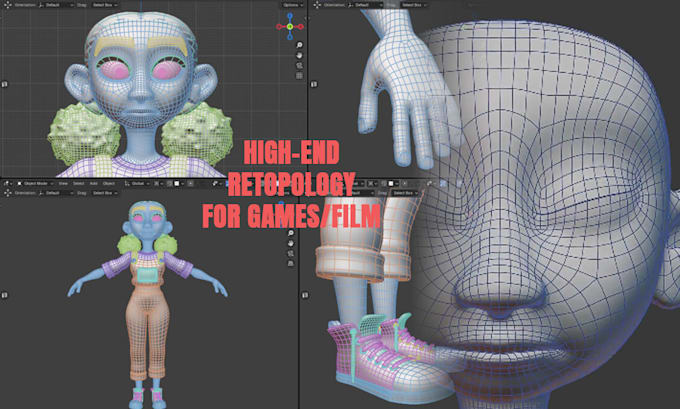
Task: Click the tool settings icon in the face viewport header
Action: [x=7, y=5]
